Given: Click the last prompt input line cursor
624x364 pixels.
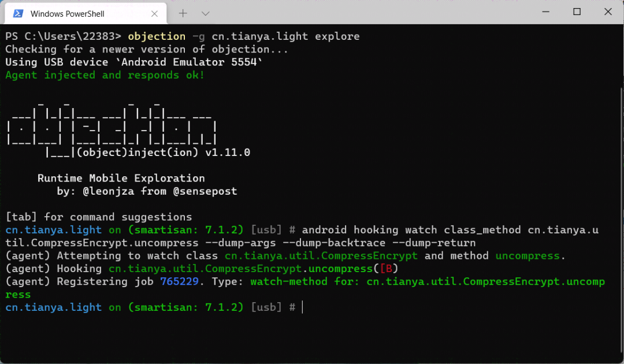Looking at the screenshot, I should tap(302, 307).
